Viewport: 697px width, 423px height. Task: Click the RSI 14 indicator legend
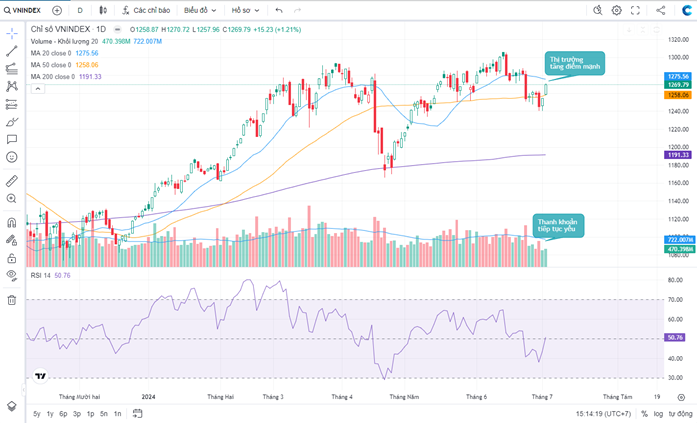(x=40, y=275)
